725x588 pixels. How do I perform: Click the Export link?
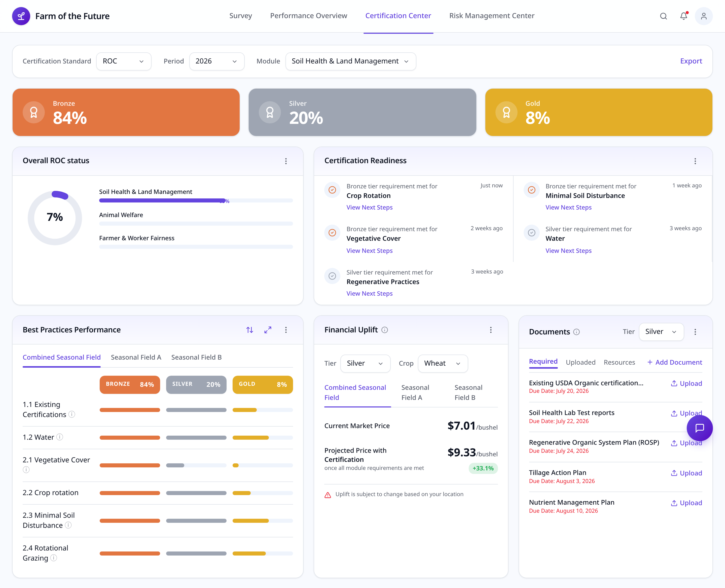(691, 61)
